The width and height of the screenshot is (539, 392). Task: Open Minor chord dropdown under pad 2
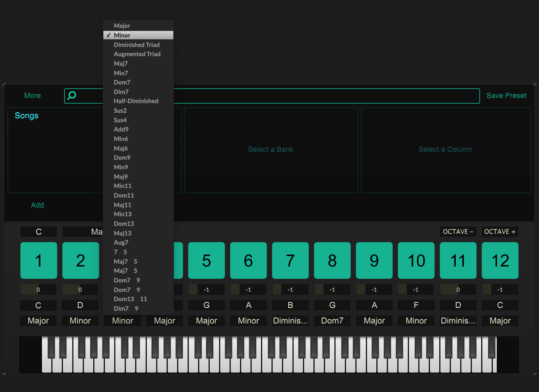[80, 321]
